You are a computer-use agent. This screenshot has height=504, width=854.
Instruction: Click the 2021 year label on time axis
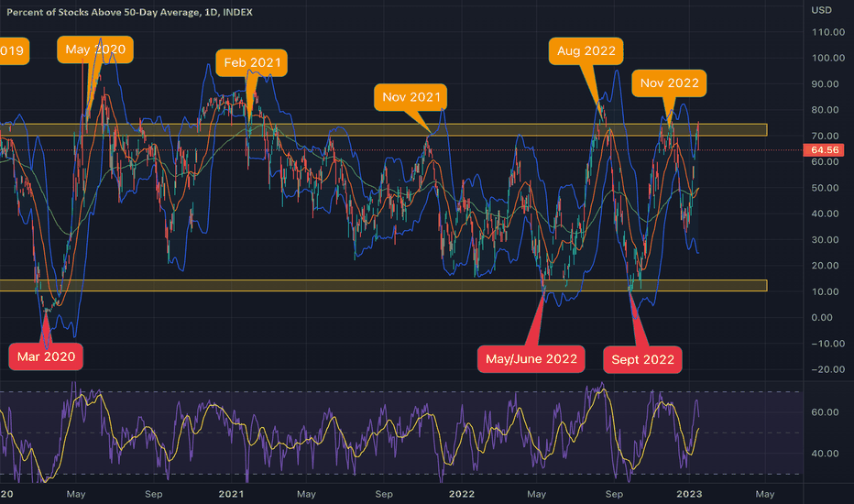[231, 494]
